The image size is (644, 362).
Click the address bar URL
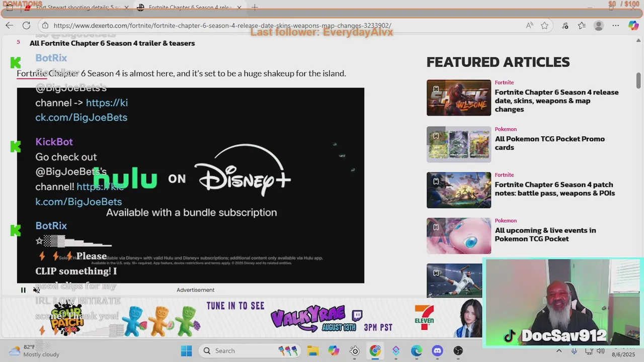pos(222,26)
